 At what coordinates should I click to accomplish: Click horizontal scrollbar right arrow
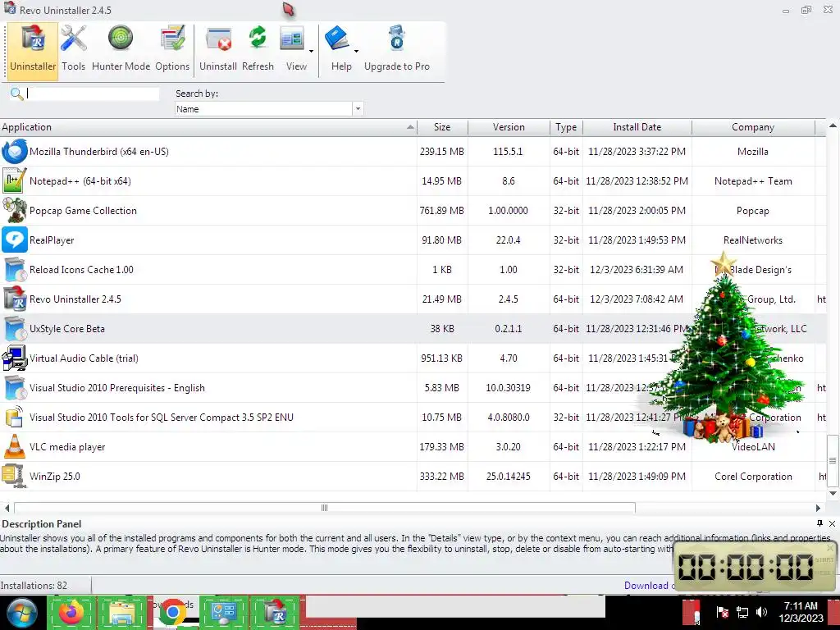818,508
